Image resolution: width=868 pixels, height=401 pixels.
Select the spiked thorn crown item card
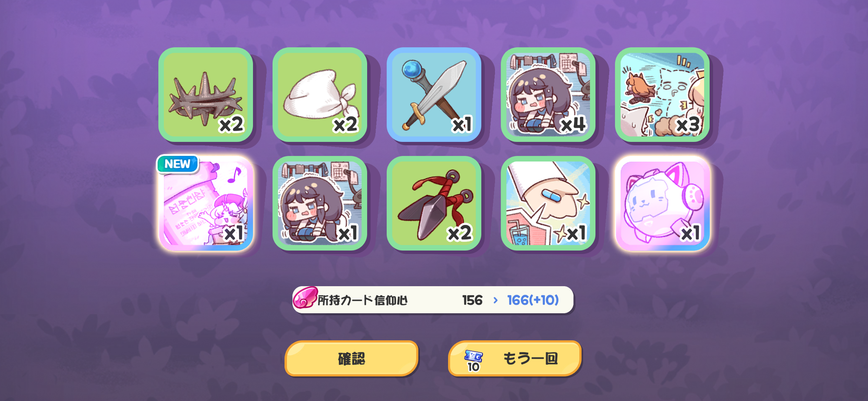206,95
